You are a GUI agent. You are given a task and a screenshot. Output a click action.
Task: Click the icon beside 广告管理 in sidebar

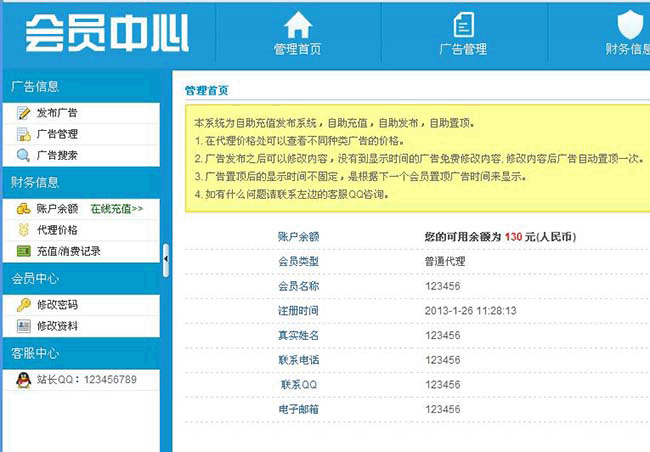23,134
